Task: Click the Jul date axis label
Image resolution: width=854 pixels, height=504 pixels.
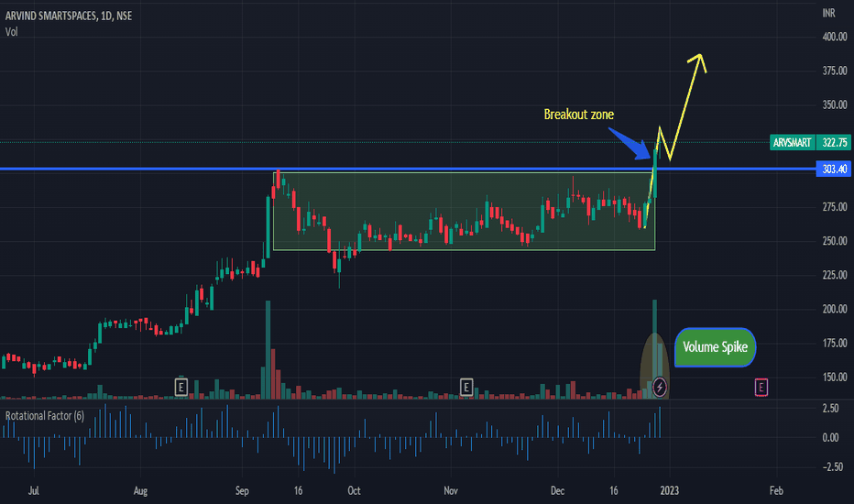Action: (33, 491)
